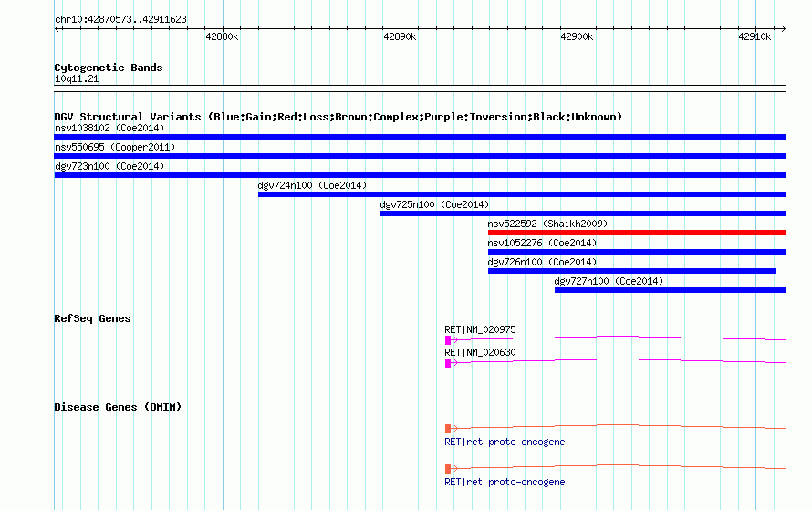812x510 pixels.
Task: Click the nsv522592 (Shaikh2009) label text
Action: click(x=547, y=224)
